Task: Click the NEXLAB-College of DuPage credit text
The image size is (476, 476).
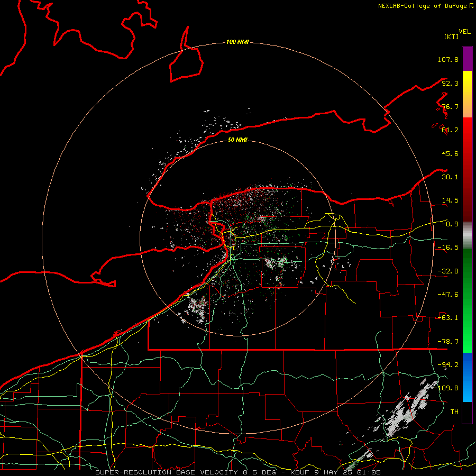Action: click(x=425, y=6)
